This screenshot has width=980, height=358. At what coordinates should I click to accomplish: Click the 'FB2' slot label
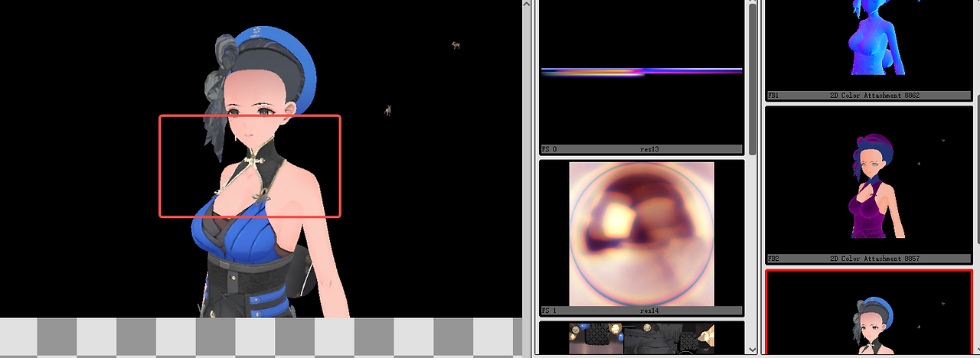773,259
